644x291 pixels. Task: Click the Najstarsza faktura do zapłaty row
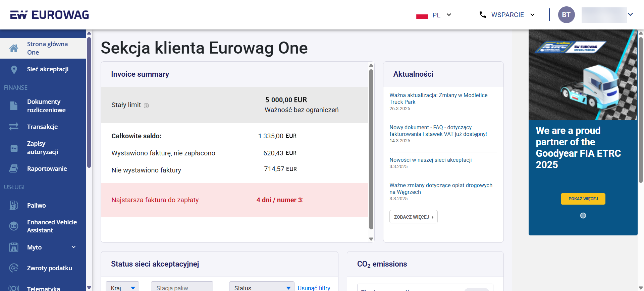pyautogui.click(x=234, y=200)
